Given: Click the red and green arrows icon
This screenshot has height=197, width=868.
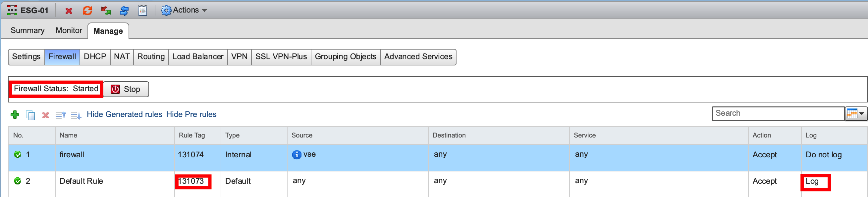Looking at the screenshot, I should (x=106, y=11).
